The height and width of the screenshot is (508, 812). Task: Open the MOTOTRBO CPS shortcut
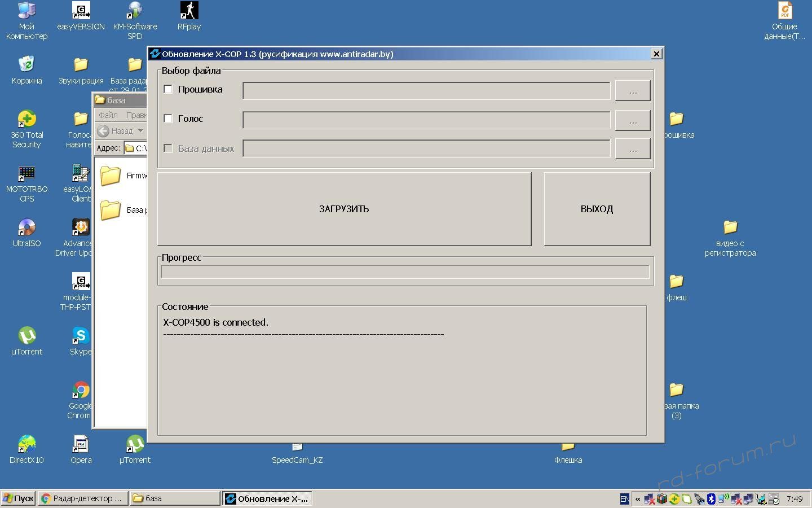27,174
